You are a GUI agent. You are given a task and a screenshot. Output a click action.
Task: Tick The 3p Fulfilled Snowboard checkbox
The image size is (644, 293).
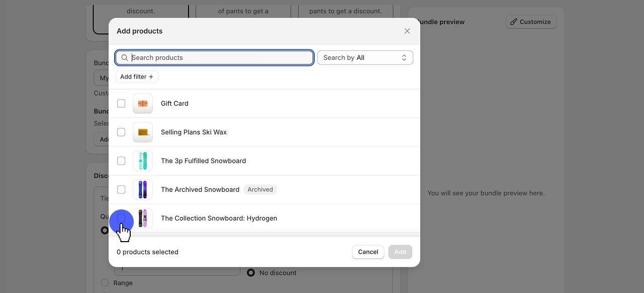tap(121, 161)
